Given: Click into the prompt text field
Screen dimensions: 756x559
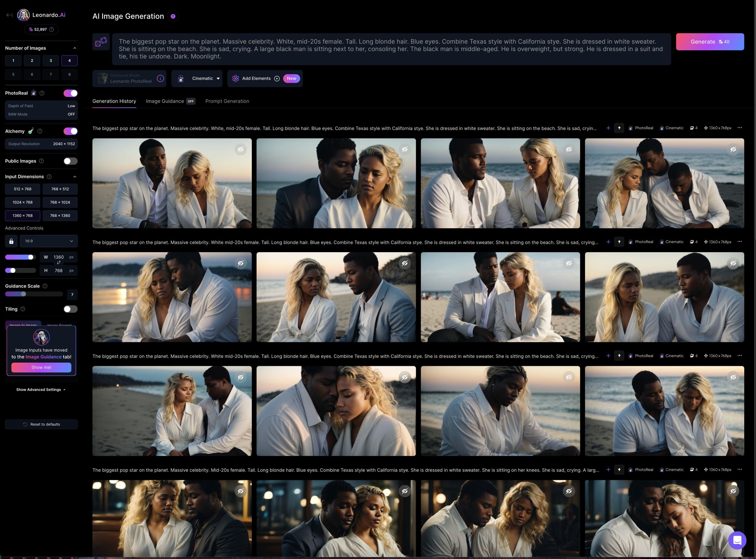Looking at the screenshot, I should coord(392,49).
